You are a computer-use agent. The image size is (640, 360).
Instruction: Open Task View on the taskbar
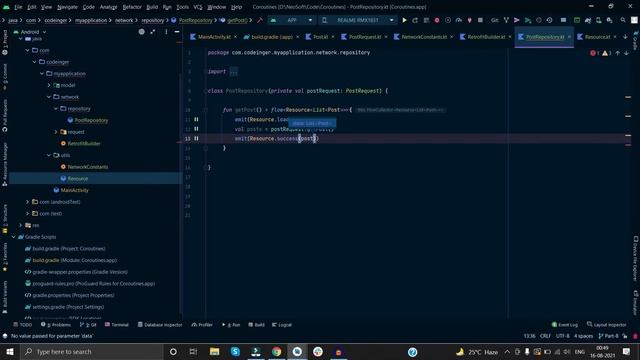pos(193,351)
